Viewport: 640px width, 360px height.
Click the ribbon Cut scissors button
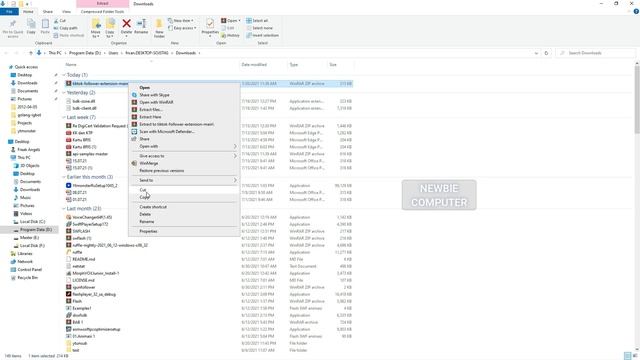click(x=60, y=21)
